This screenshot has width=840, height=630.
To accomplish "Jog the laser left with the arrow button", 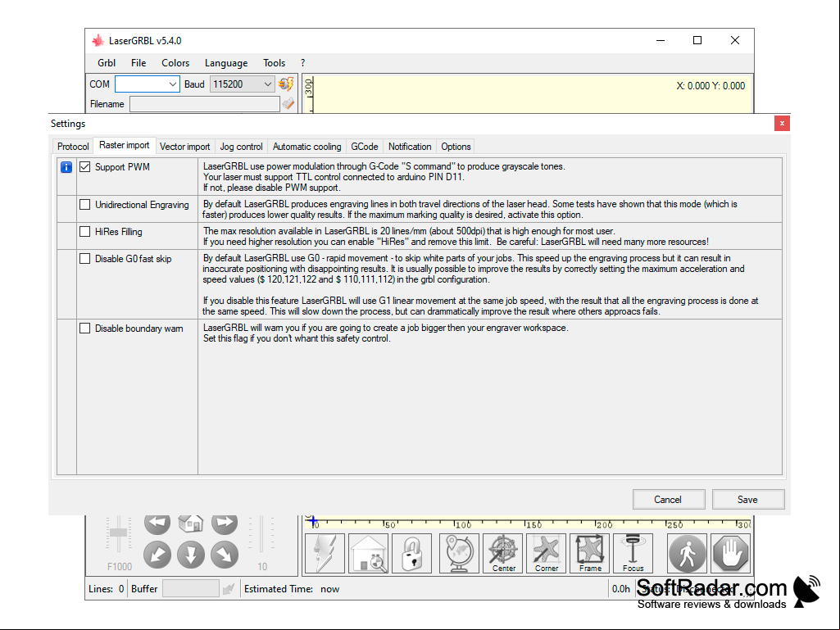I will [157, 523].
